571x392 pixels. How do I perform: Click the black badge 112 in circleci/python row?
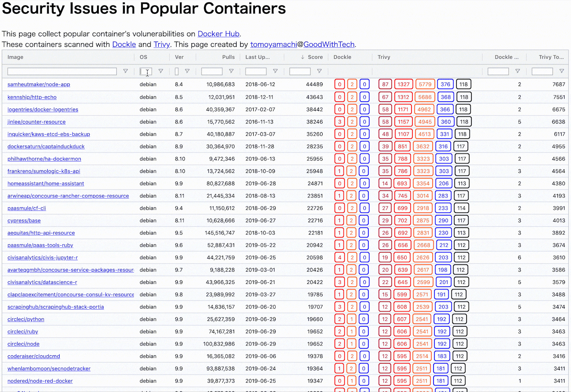click(x=459, y=319)
